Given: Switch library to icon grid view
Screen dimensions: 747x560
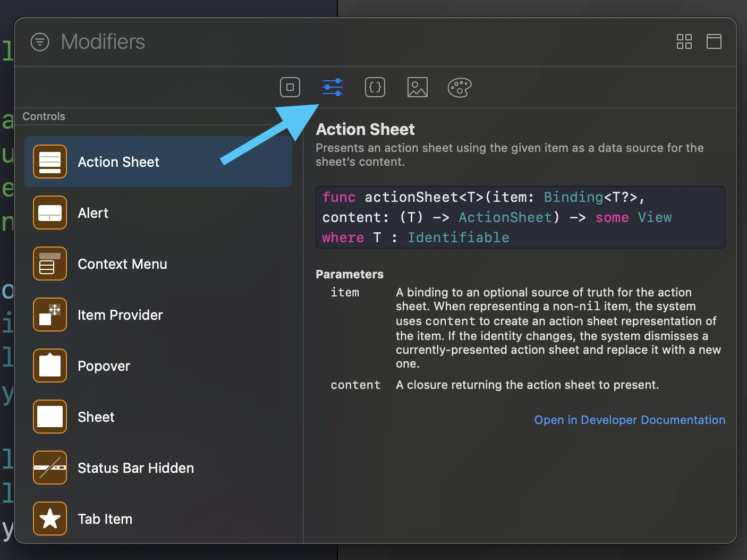Looking at the screenshot, I should 684,41.
